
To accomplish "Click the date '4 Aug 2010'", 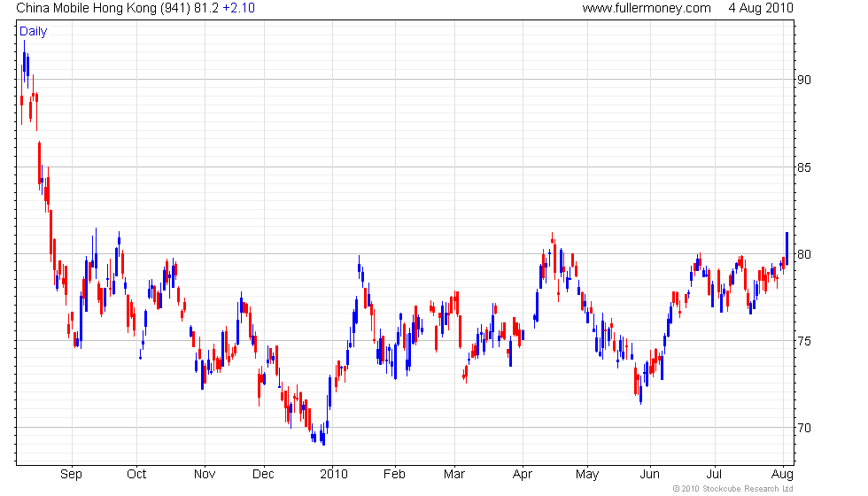I will tap(761, 8).
